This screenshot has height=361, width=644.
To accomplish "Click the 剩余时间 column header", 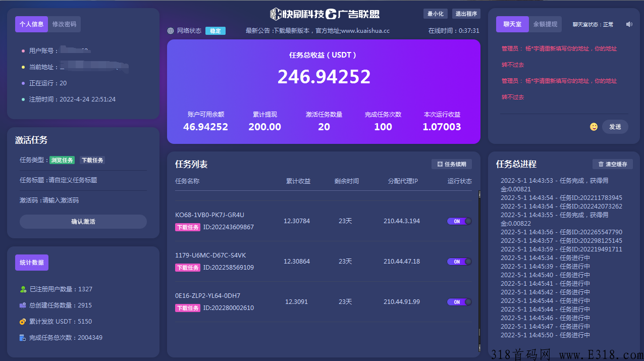I will click(x=347, y=181).
